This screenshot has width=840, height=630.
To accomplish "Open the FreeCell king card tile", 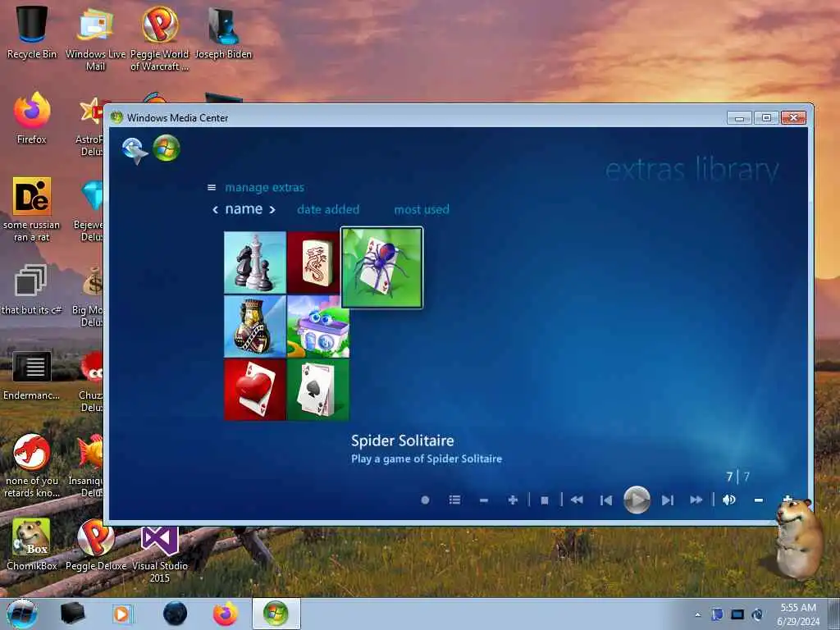I will point(255,326).
